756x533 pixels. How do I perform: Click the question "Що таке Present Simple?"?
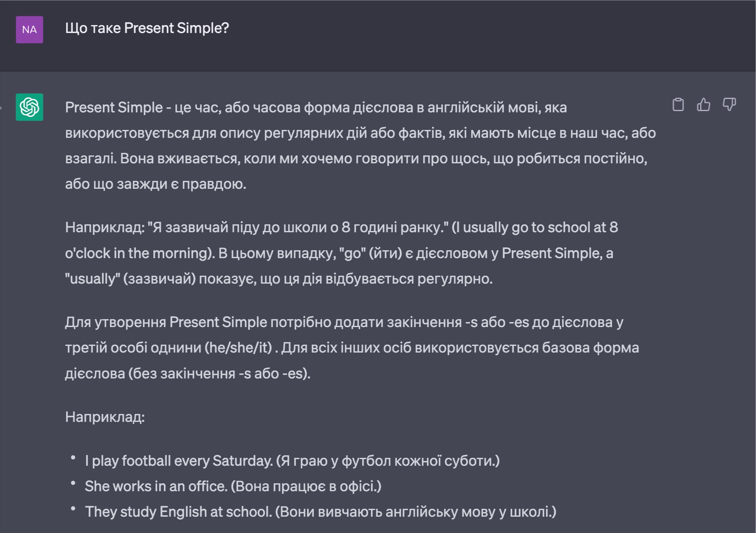[147, 28]
